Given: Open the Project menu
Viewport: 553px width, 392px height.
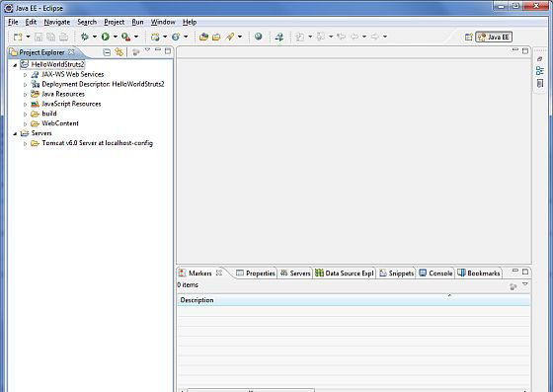Looking at the screenshot, I should [114, 22].
